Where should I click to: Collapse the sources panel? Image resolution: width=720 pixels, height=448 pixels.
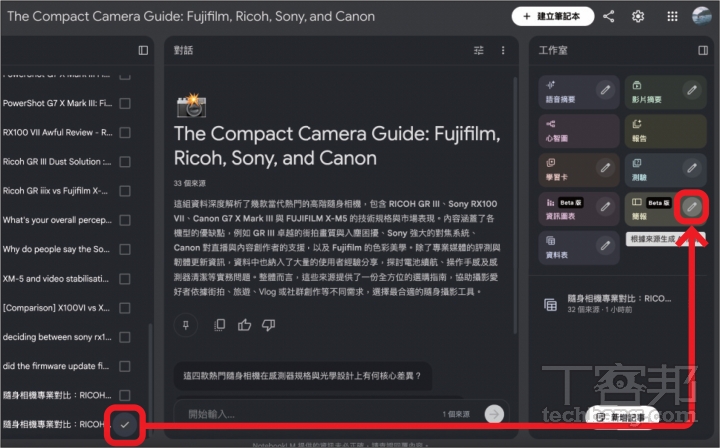click(x=143, y=50)
